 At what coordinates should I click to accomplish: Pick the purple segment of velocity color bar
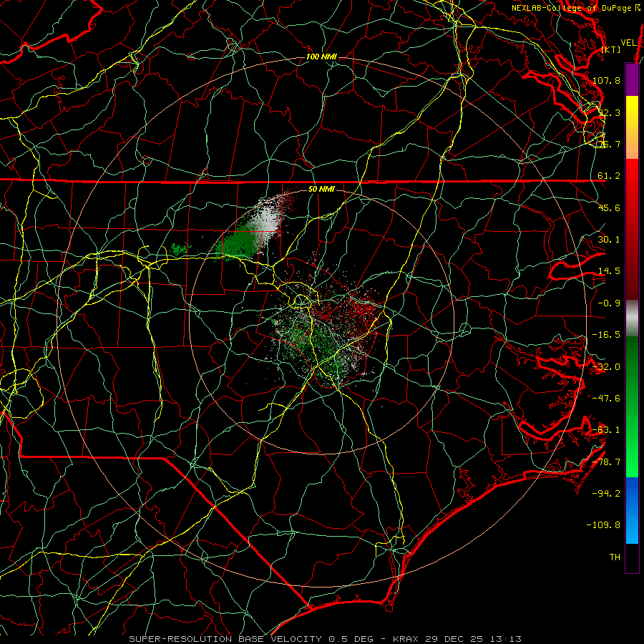[x=632, y=79]
